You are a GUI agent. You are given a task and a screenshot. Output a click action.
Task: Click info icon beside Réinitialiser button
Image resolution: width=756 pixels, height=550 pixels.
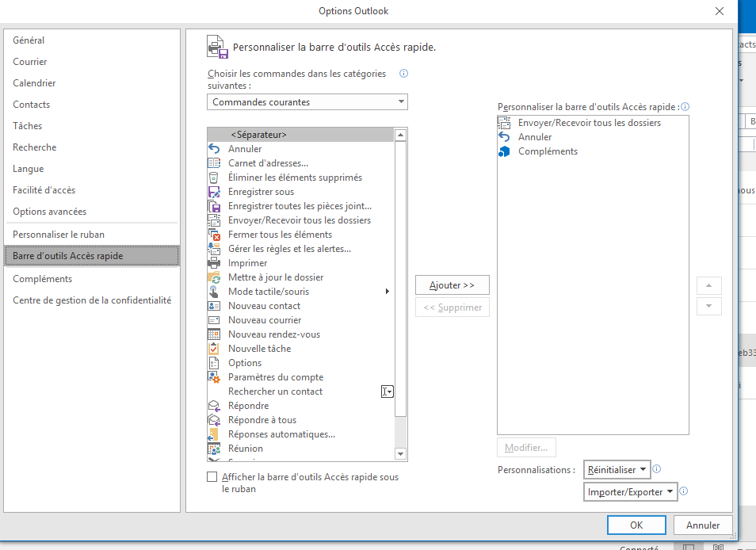(x=657, y=468)
